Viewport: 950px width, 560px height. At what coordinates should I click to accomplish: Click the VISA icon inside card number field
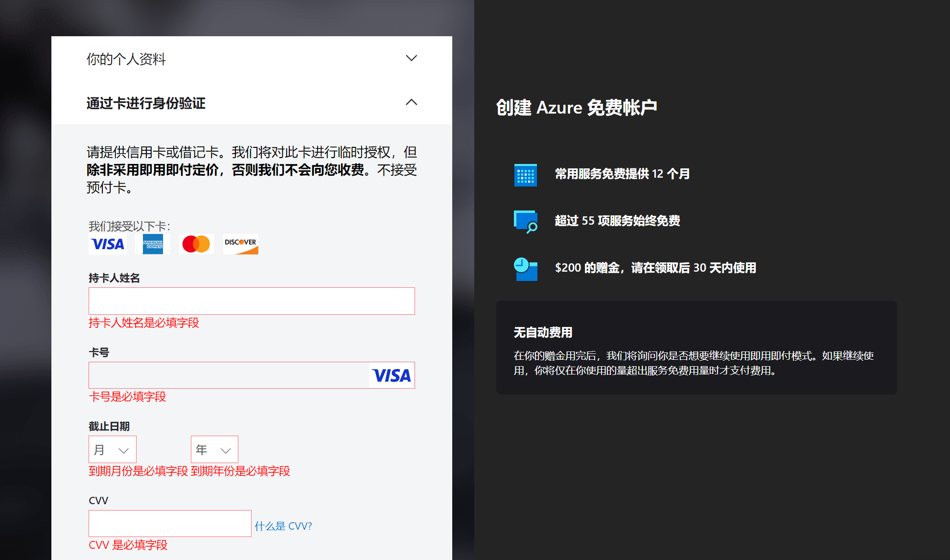pos(391,375)
